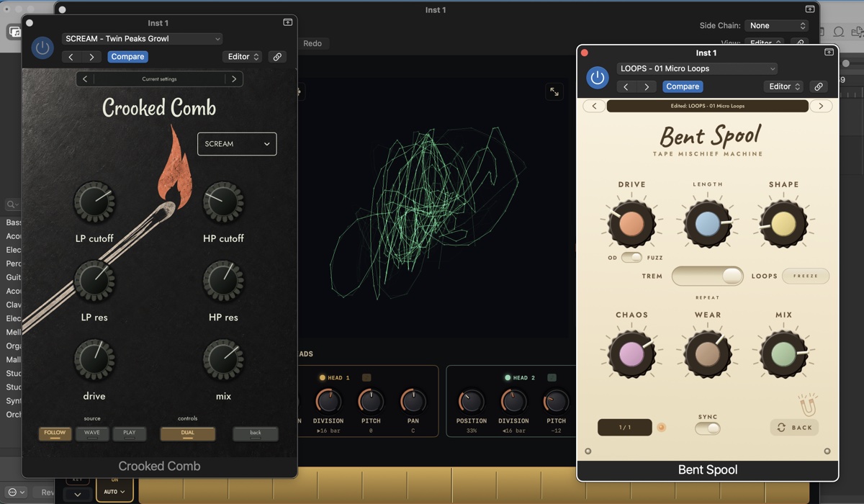Image resolution: width=864 pixels, height=504 pixels.
Task: Load next preset in Crooked Comb header
Action: [91, 57]
